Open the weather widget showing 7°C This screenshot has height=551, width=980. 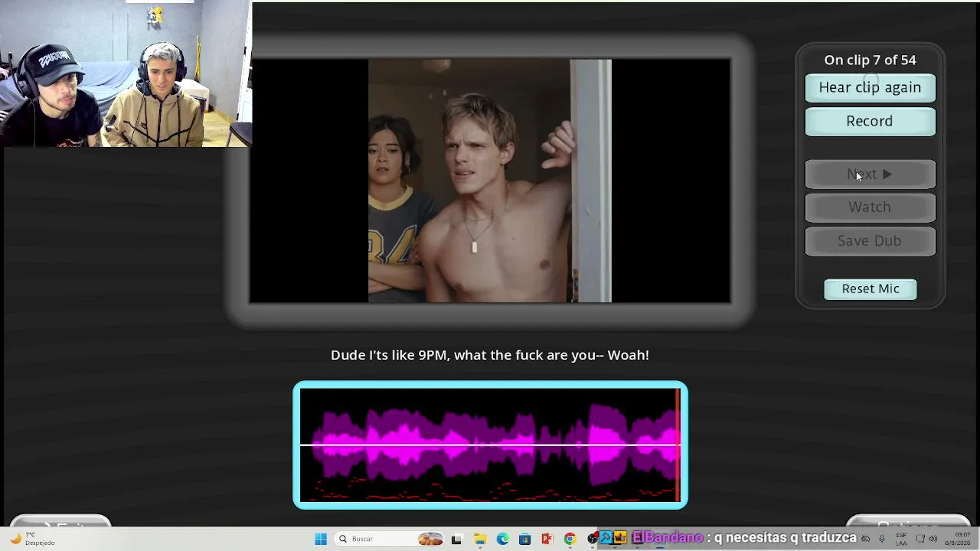click(x=31, y=539)
